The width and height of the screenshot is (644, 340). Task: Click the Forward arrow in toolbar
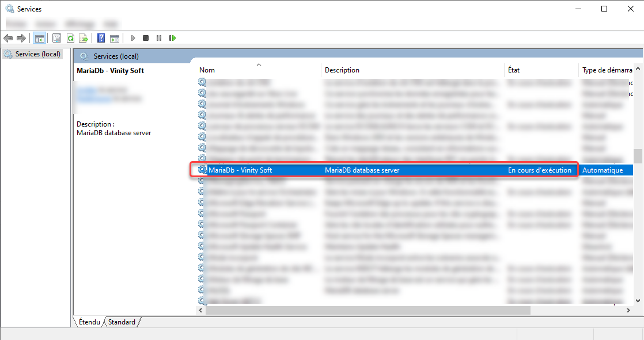click(21, 38)
